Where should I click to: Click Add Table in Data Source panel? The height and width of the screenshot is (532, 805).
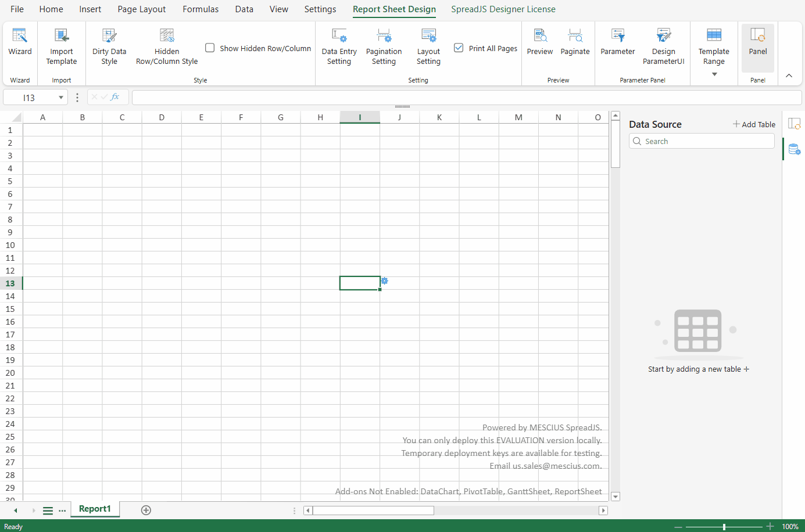753,124
